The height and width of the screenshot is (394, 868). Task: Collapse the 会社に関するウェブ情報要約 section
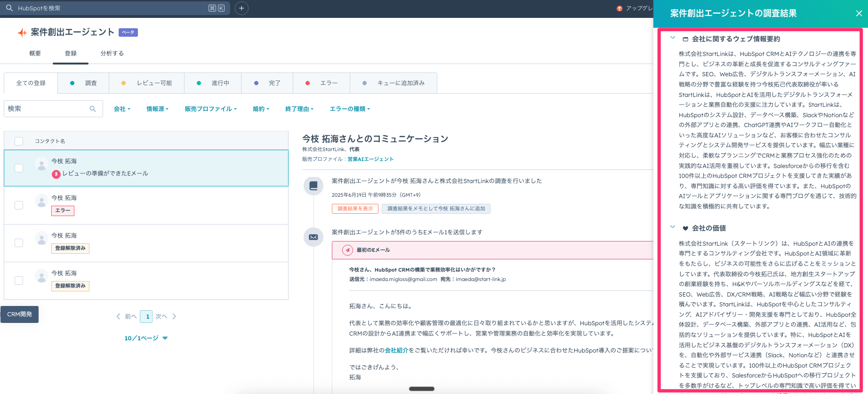pos(673,38)
